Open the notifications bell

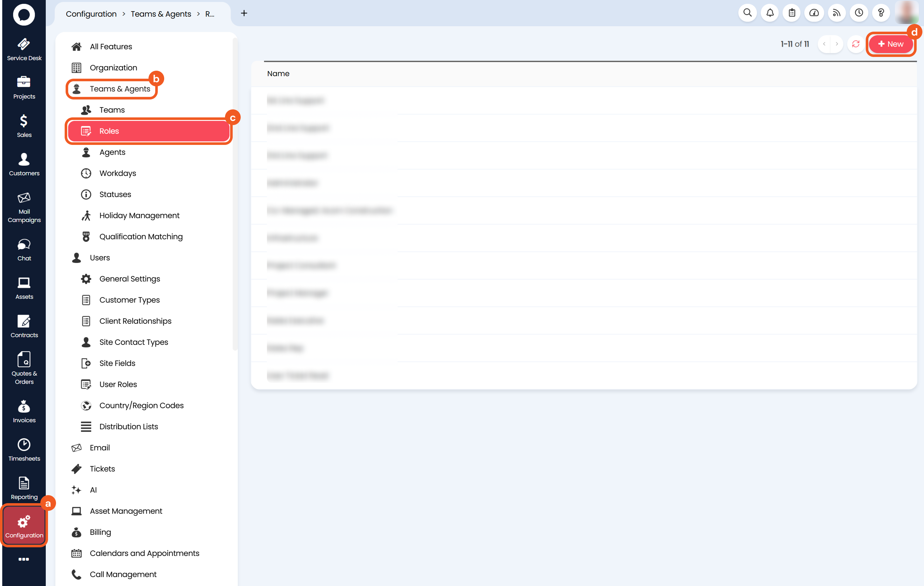click(770, 13)
